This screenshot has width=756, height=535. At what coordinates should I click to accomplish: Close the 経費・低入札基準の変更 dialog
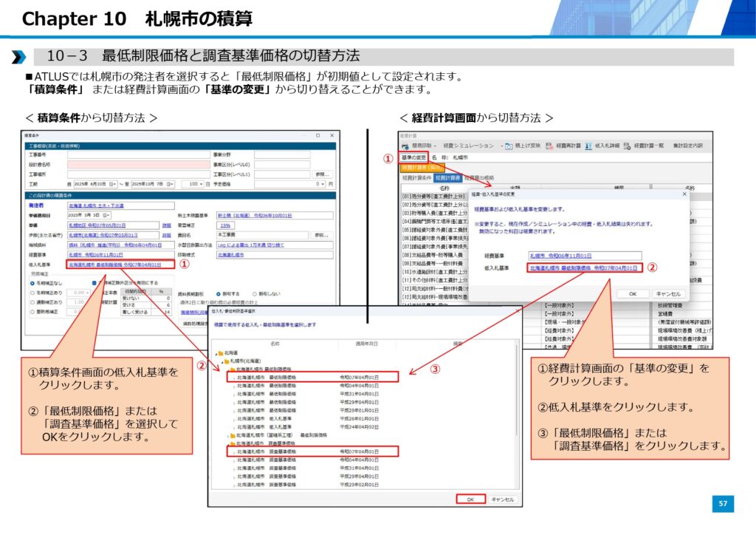coord(684,194)
